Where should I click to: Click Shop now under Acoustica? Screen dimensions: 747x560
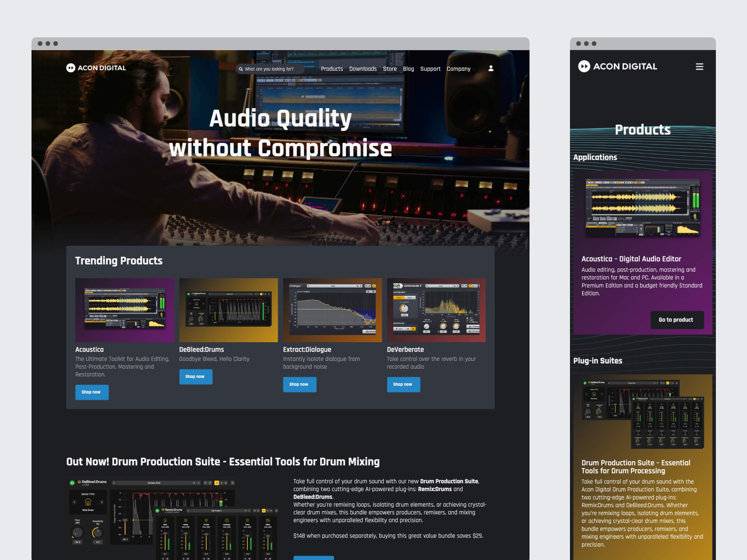pos(92,392)
